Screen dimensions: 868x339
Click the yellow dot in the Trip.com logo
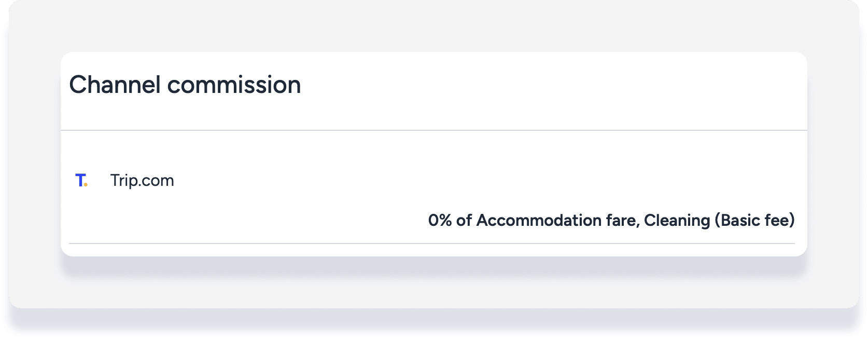(86, 184)
